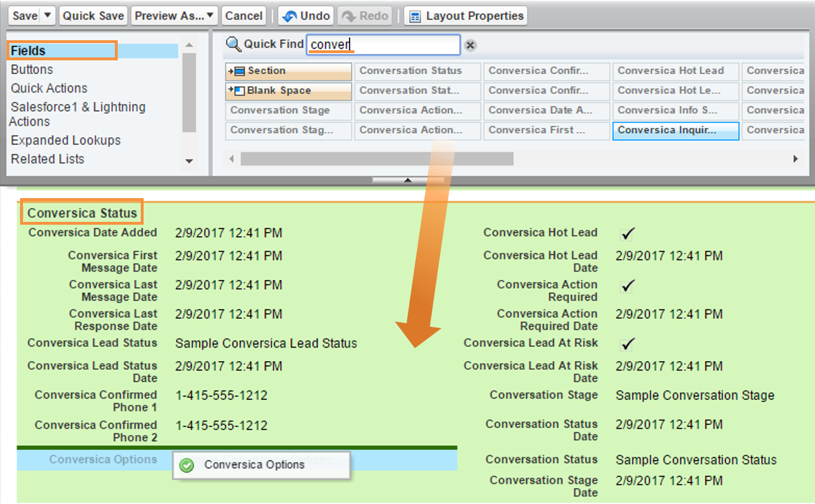Click the Conversica Date Added field label
815x504 pixels.
point(93,233)
